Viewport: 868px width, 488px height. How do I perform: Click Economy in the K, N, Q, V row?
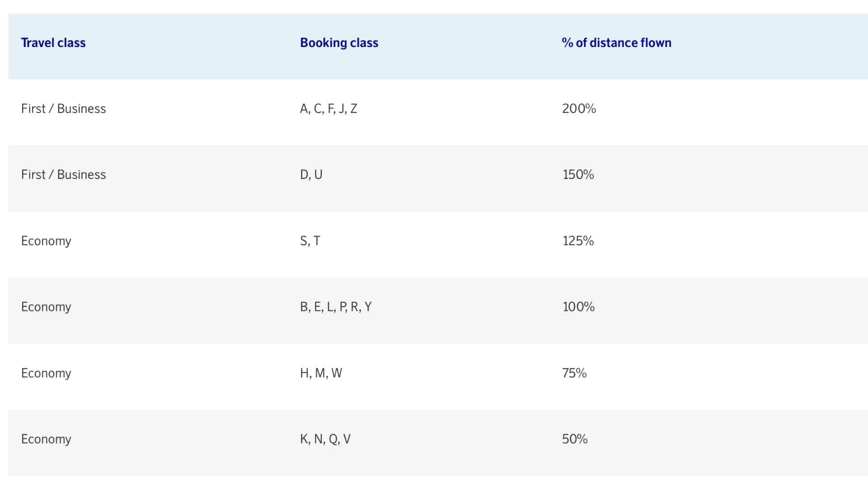click(x=46, y=439)
